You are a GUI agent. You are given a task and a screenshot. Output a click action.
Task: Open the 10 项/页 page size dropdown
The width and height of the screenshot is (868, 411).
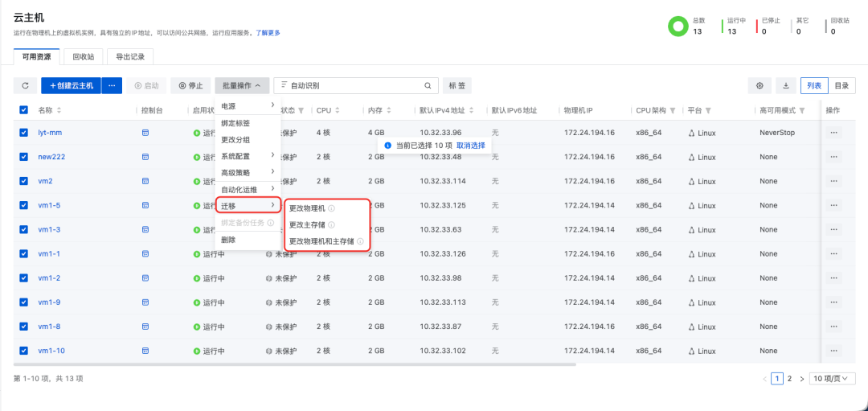click(832, 379)
